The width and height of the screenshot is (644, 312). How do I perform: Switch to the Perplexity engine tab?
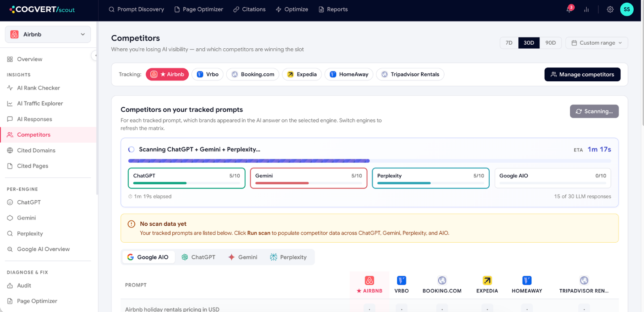pyautogui.click(x=288, y=257)
